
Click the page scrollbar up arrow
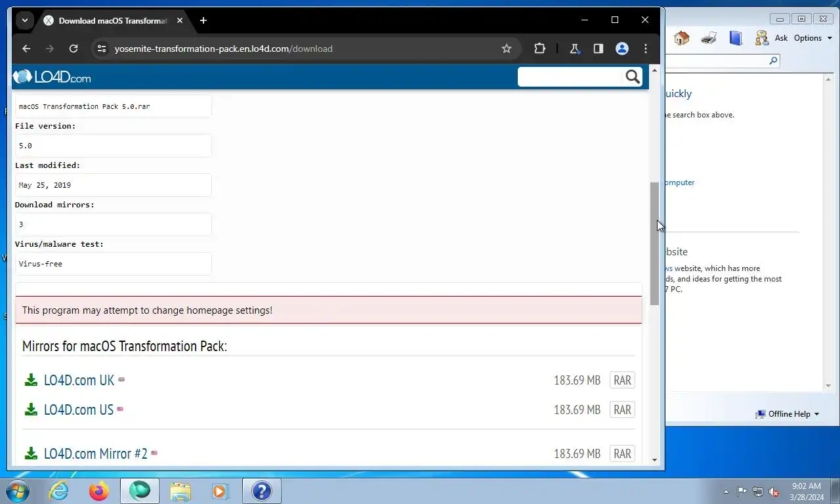[x=654, y=70]
